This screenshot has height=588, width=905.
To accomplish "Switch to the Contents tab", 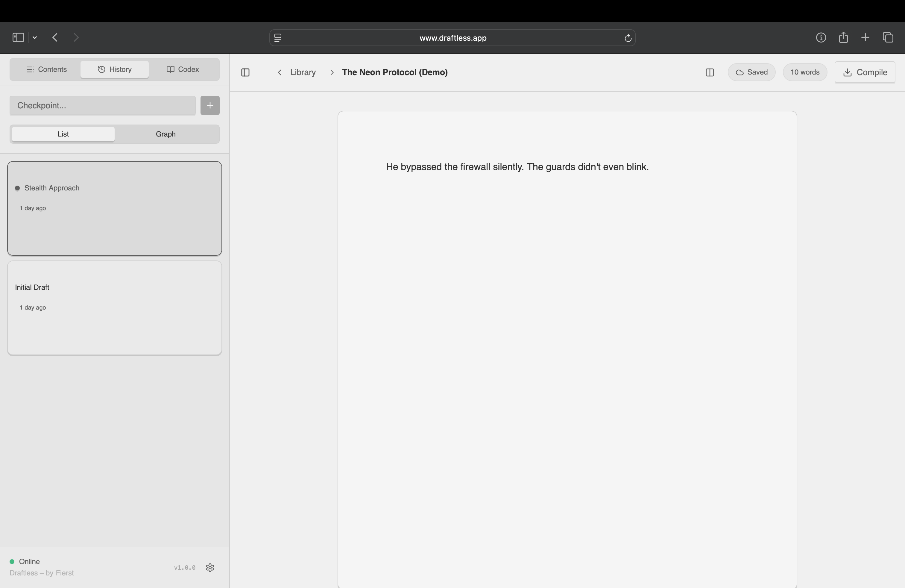I will click(x=46, y=69).
